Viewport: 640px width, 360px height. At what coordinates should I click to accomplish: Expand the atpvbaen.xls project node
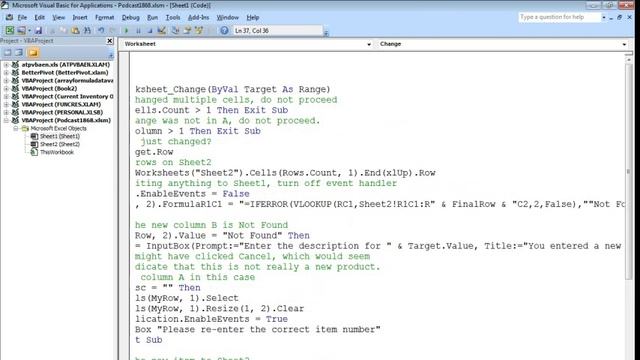coord(6,64)
